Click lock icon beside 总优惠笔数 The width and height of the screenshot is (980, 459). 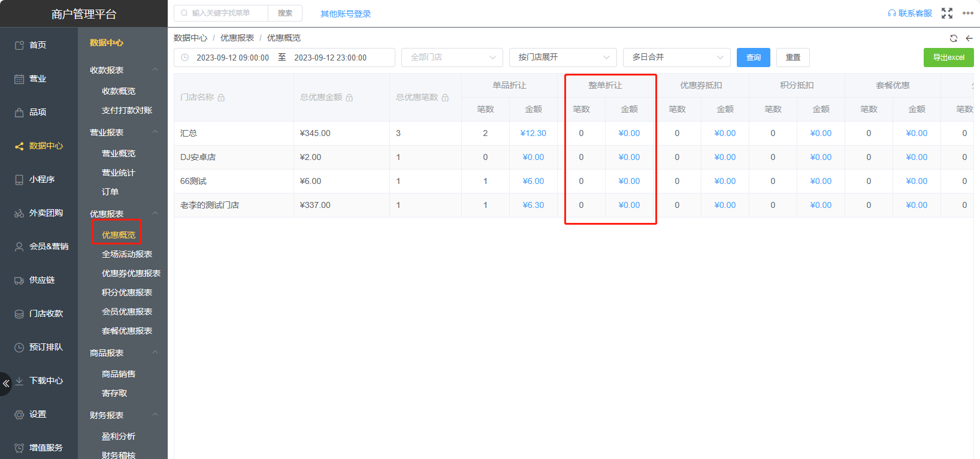(445, 98)
